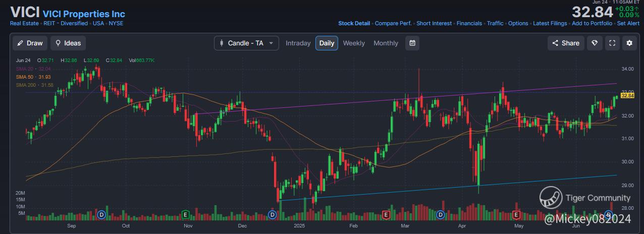644x234 pixels.
Task: Click the VICI ticker symbol
Action: tap(25, 12)
